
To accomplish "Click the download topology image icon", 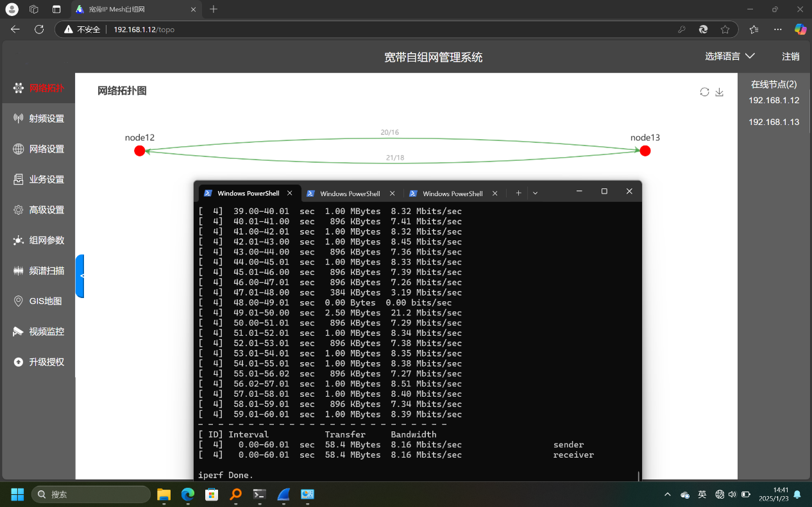I will 719,92.
